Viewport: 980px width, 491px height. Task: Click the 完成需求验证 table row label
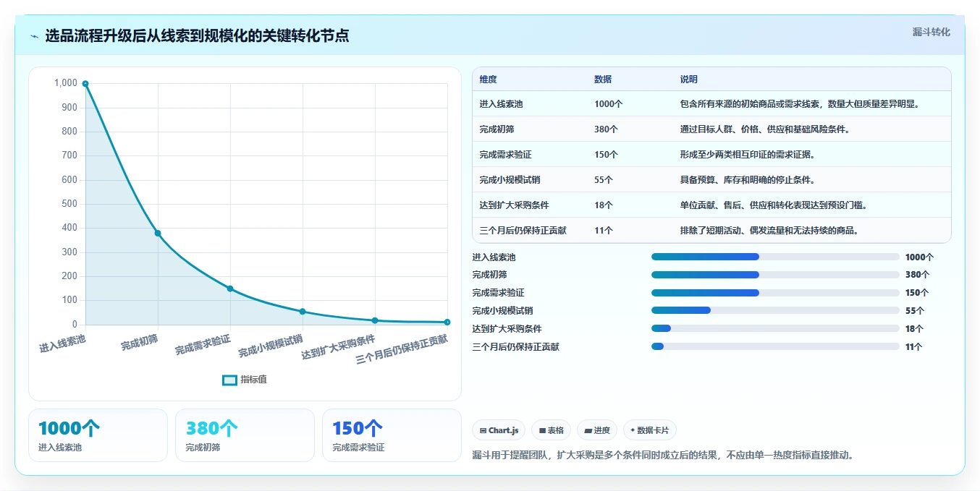click(x=505, y=155)
